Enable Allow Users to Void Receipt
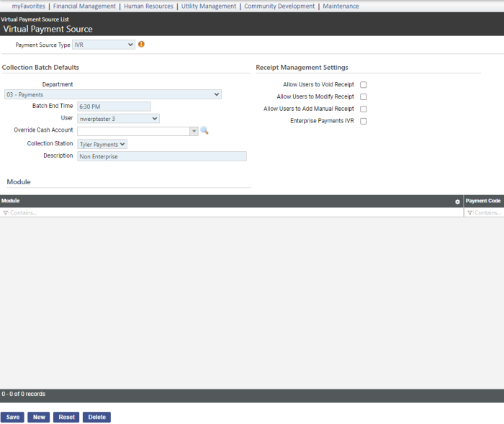Image resolution: width=504 pixels, height=424 pixels. (364, 85)
